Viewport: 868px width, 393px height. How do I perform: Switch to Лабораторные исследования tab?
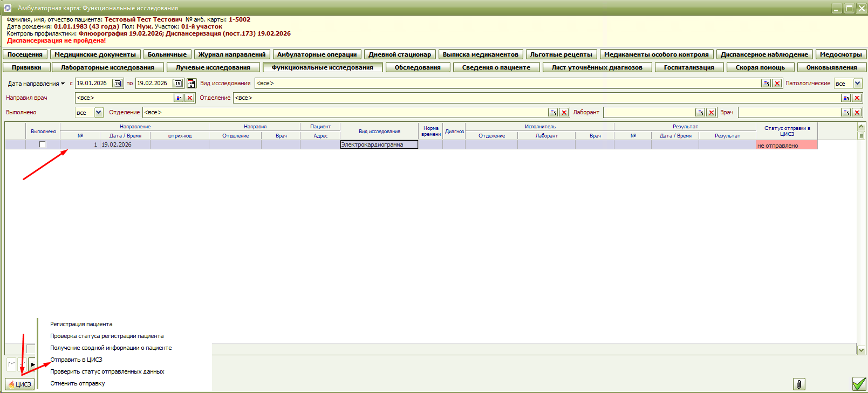coord(107,67)
